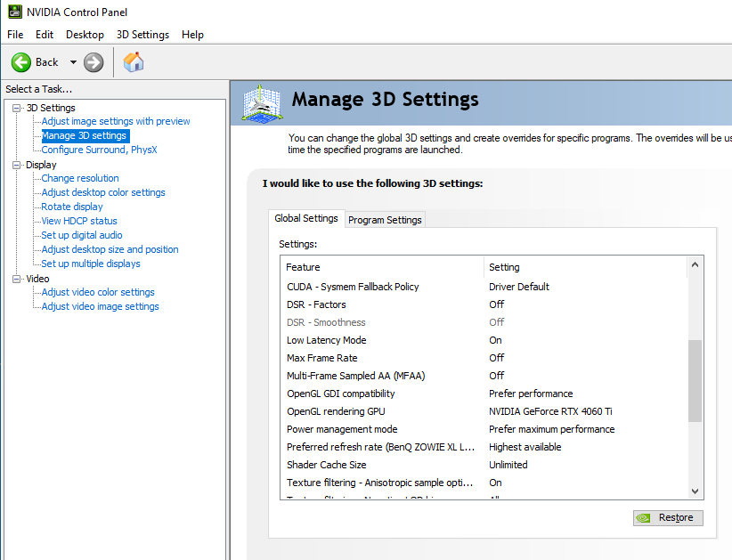Click the green Back arrow icon
This screenshot has width=732, height=560.
point(21,62)
